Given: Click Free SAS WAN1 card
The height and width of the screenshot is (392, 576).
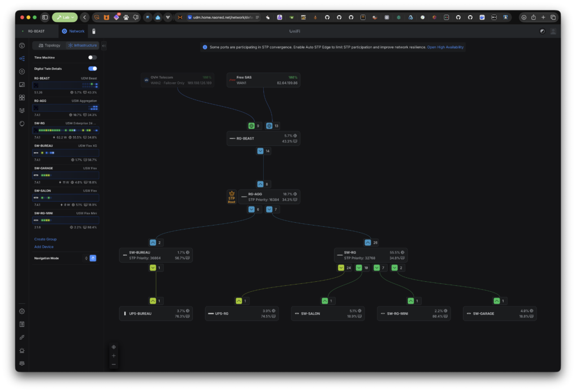Looking at the screenshot, I should coord(263,80).
